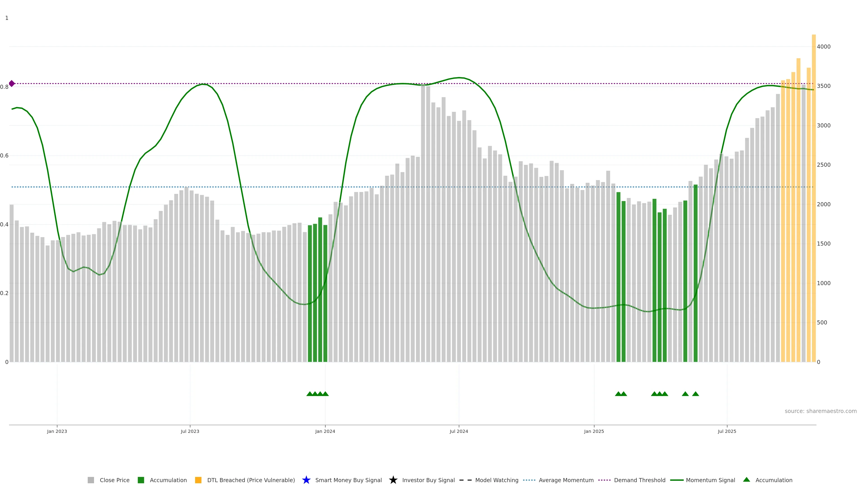Screen dimensions: 868x488
Task: Click the green Accumulation square legend icon
Action: (x=141, y=480)
